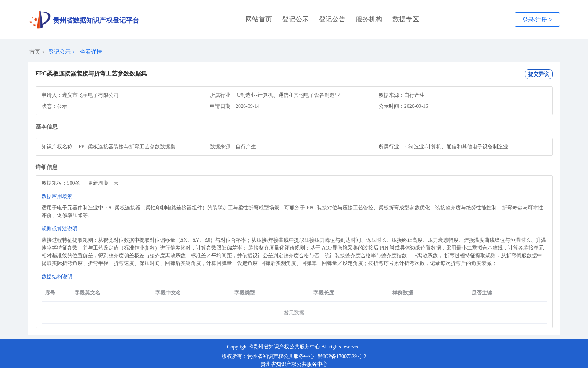Click the 字段中文名 column header
This screenshot has width=588, height=368.
tap(168, 293)
